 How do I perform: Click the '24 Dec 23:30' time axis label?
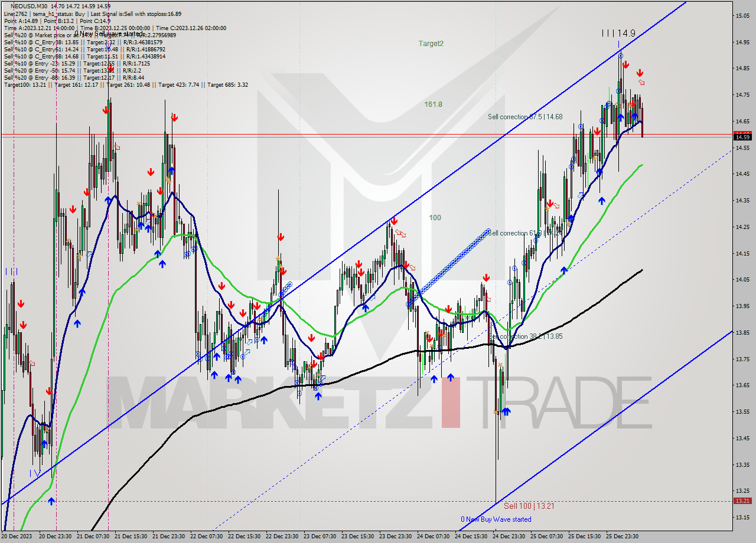coord(509,537)
